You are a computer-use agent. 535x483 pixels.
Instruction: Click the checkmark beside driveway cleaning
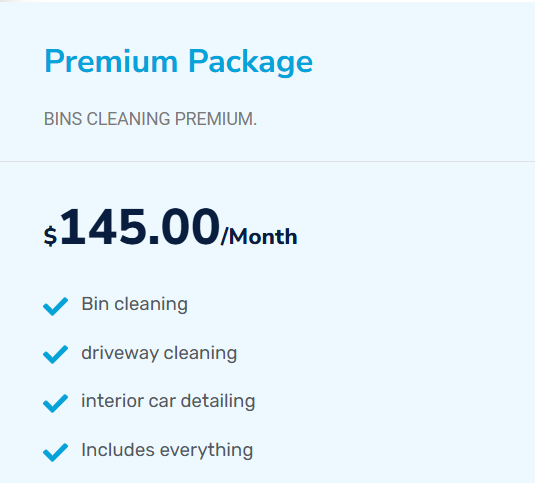point(55,354)
